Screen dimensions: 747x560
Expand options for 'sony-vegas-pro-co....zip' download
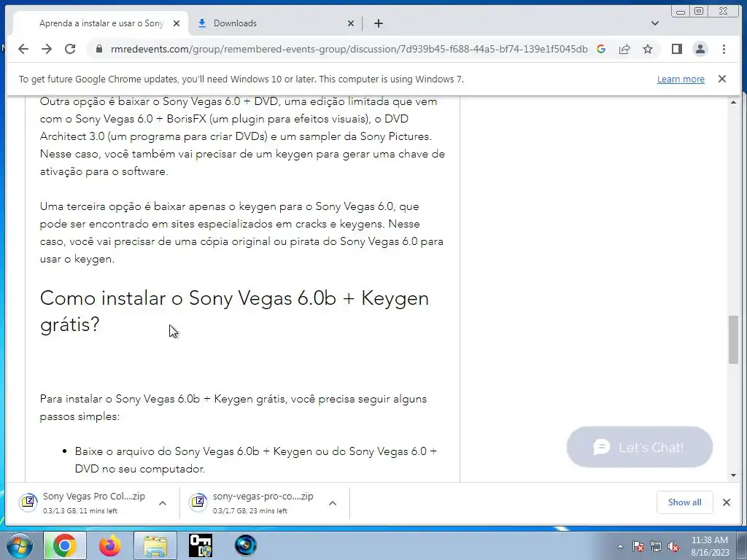coord(333,503)
